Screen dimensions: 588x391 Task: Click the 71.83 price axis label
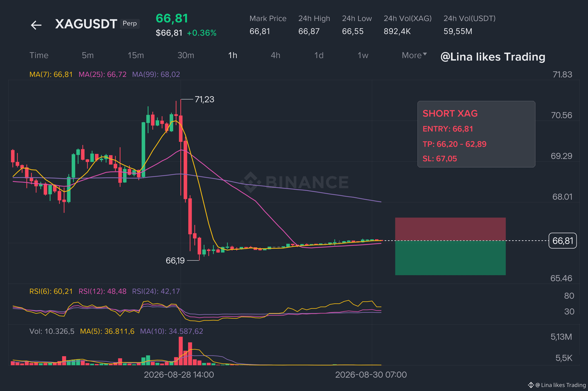tap(562, 75)
